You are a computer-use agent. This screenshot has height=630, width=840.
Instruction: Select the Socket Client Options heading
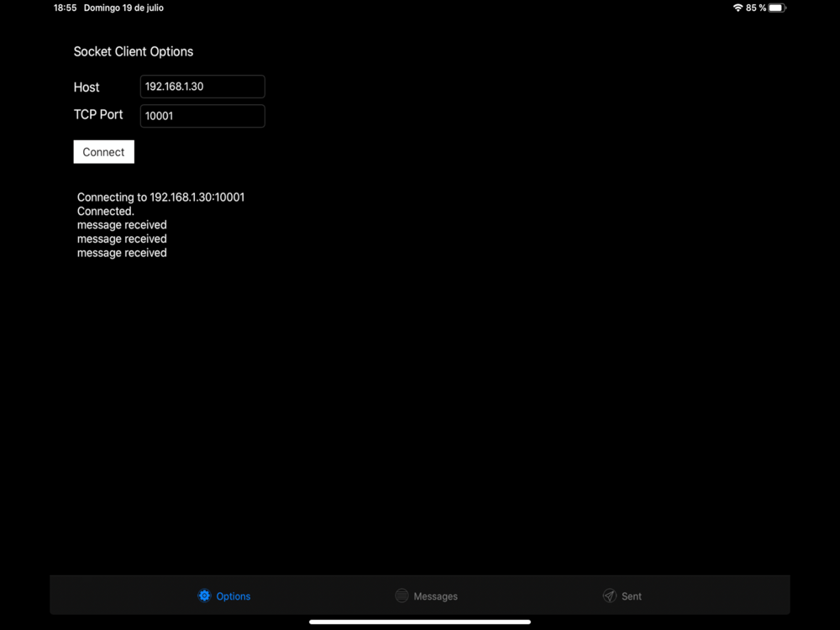pyautogui.click(x=134, y=51)
